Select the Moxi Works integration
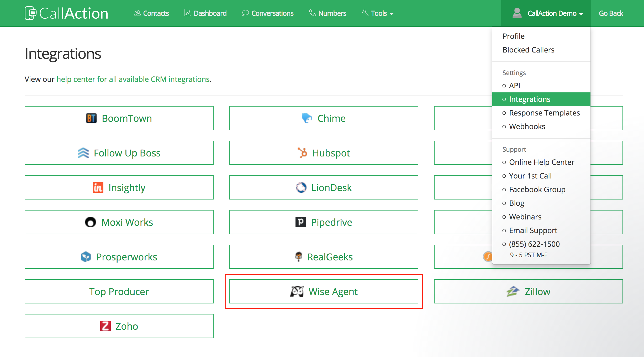 pyautogui.click(x=119, y=222)
